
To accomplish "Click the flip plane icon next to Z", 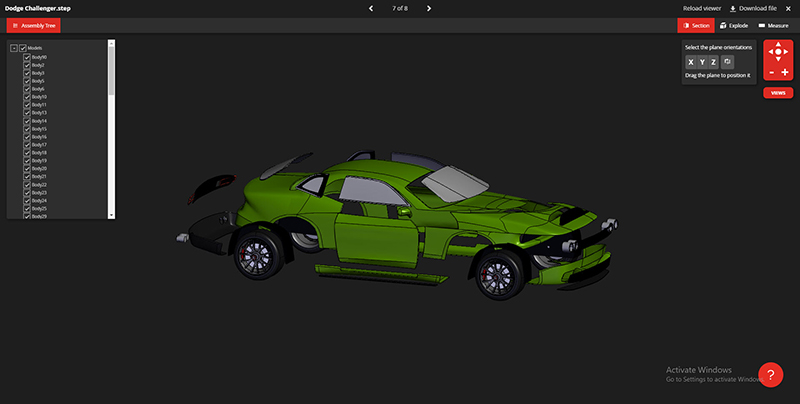I will click(x=727, y=62).
